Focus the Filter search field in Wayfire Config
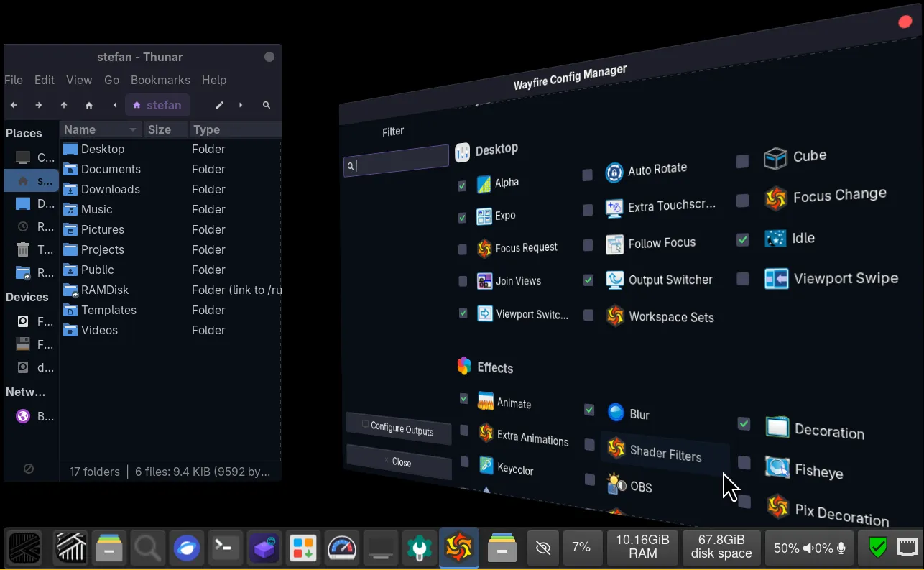Image resolution: width=924 pixels, height=570 pixels. click(x=396, y=161)
